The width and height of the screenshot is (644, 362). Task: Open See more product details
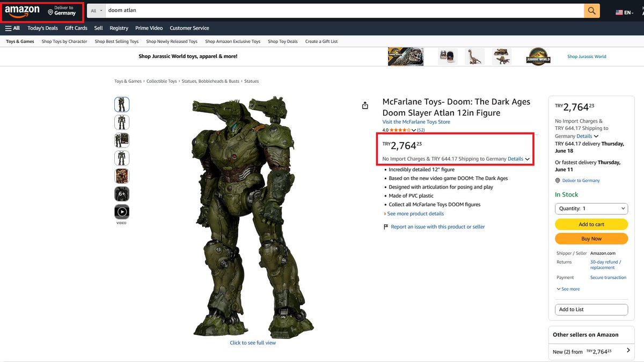415,214
